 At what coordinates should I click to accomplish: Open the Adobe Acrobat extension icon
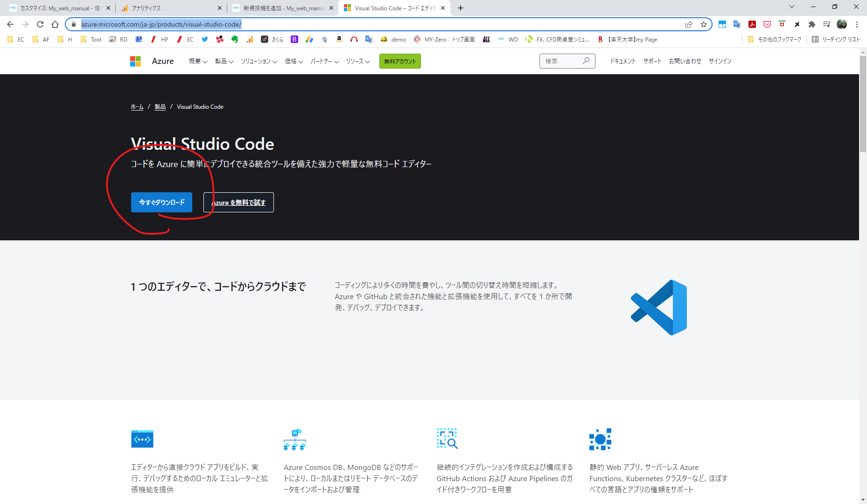pyautogui.click(x=752, y=24)
